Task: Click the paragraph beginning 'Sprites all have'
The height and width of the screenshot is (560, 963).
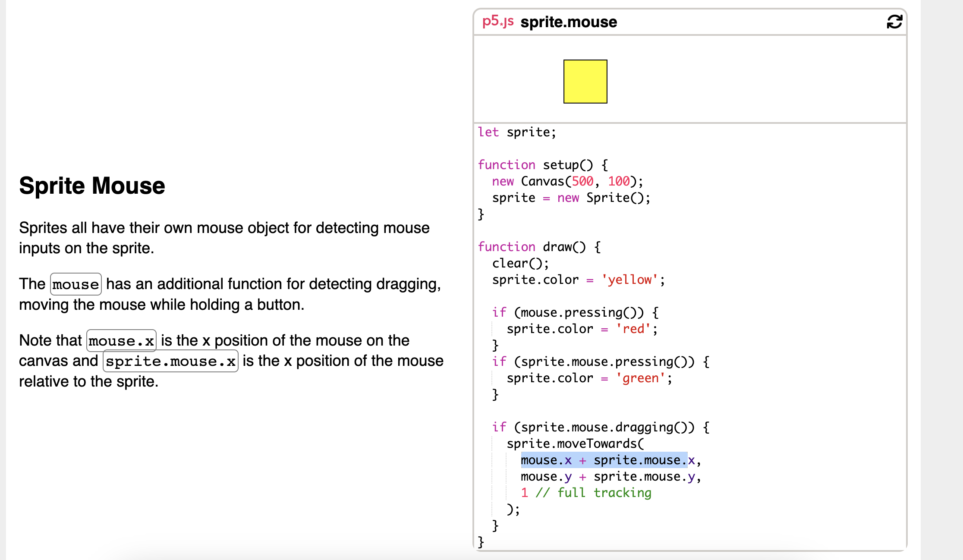Action: pyautogui.click(x=224, y=238)
